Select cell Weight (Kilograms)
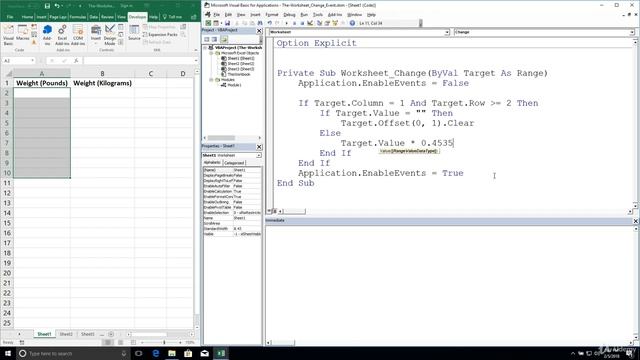640x360 pixels. [x=102, y=83]
